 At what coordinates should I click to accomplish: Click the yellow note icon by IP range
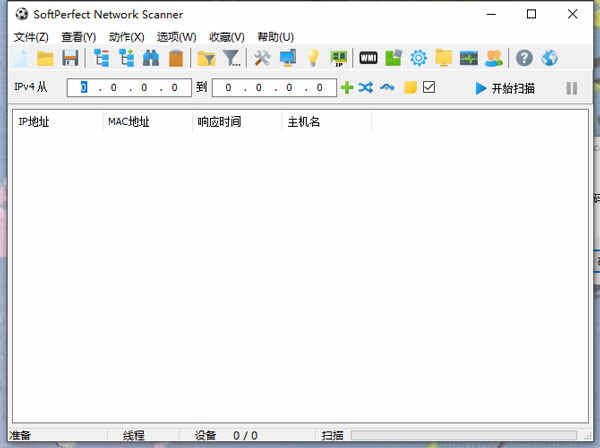[x=410, y=88]
